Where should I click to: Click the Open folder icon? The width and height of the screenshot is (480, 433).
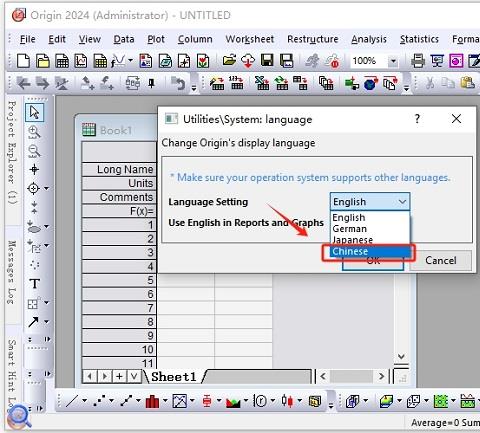pos(229,61)
